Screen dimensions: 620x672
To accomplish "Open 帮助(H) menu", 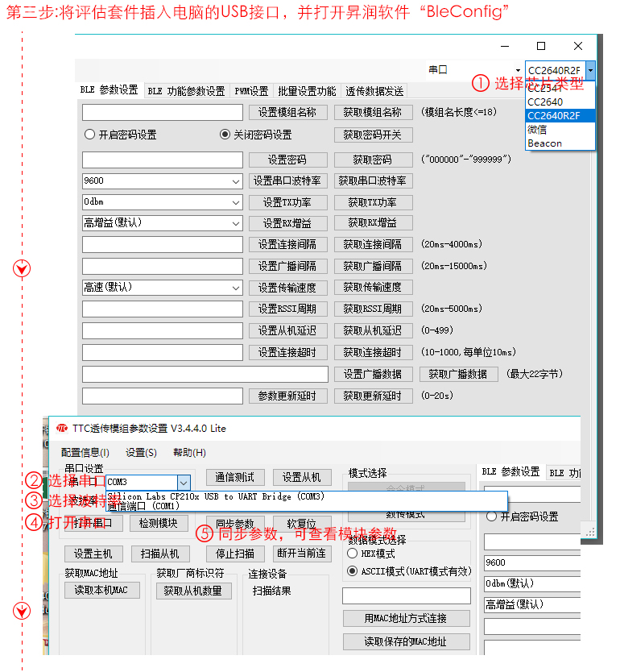I will [x=189, y=453].
